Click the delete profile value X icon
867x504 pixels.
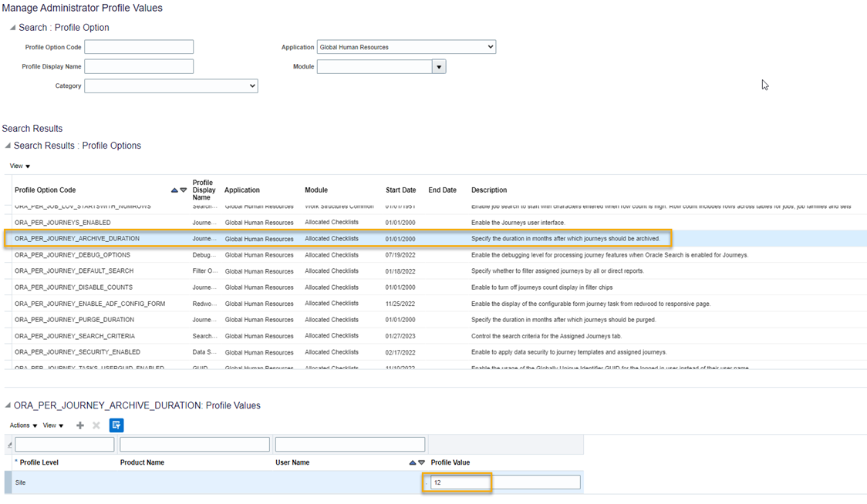(96, 425)
